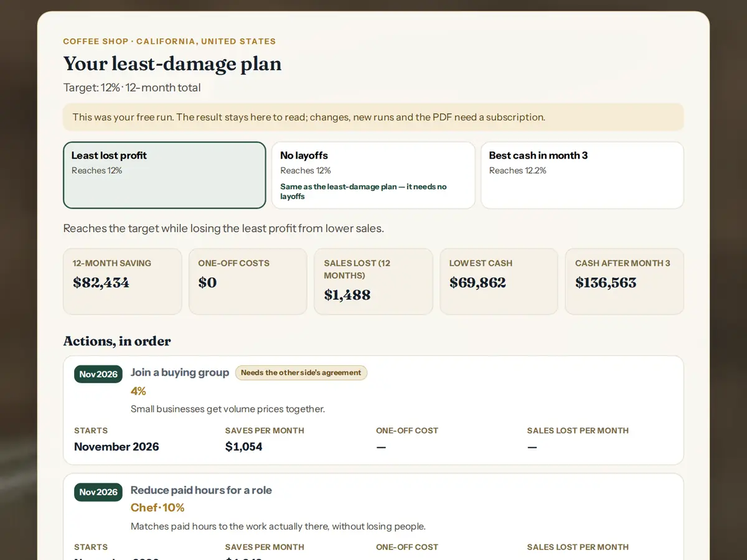Click the 'Your least-damage plan' heading

172,63
